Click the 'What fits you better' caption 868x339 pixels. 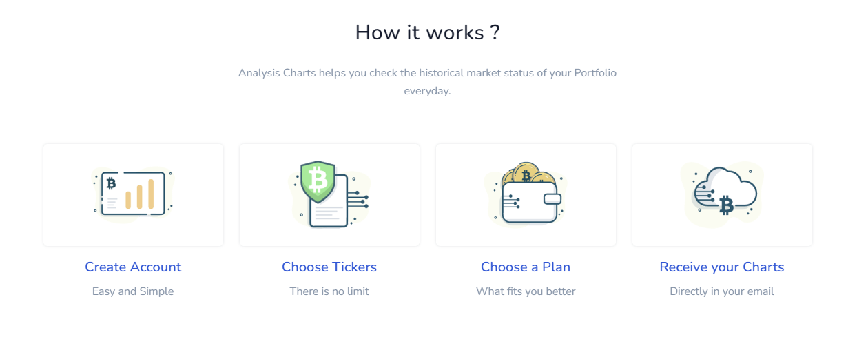[x=526, y=291]
